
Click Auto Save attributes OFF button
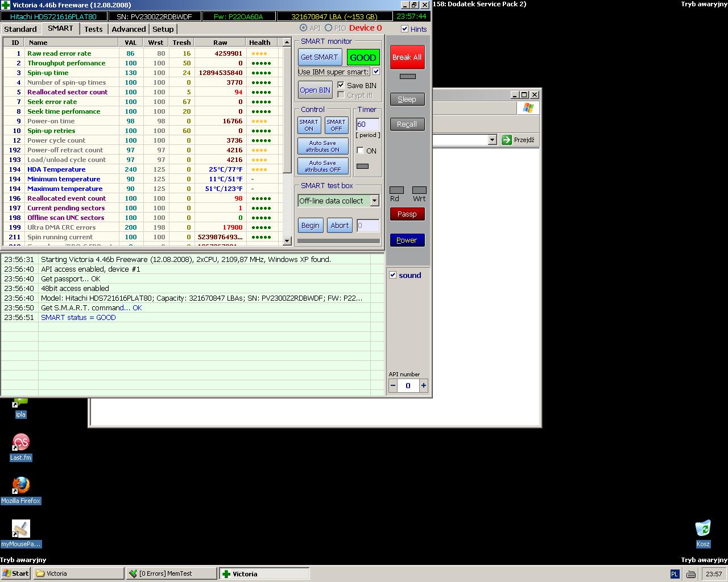click(322, 166)
